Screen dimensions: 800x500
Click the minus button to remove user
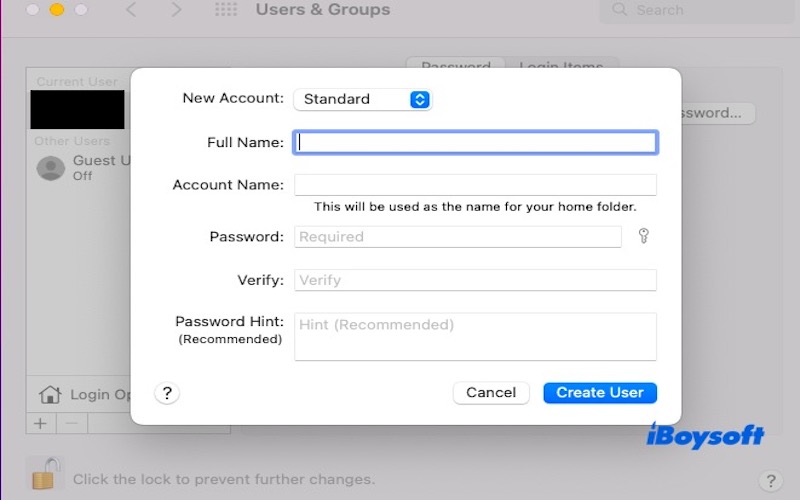[x=70, y=423]
